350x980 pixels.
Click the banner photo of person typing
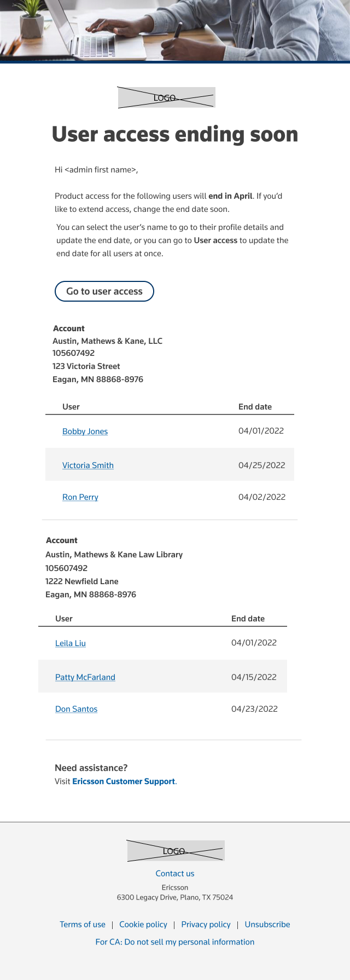175,30
